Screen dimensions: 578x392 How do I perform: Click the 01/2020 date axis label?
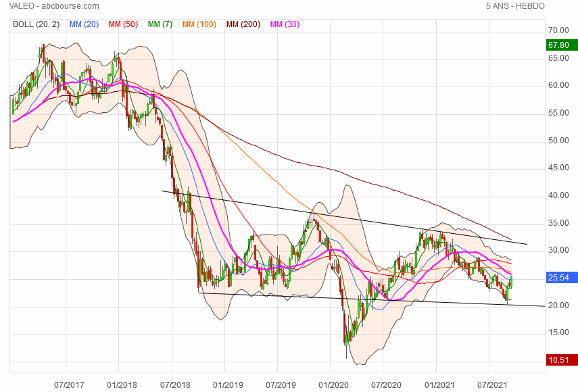333,385
